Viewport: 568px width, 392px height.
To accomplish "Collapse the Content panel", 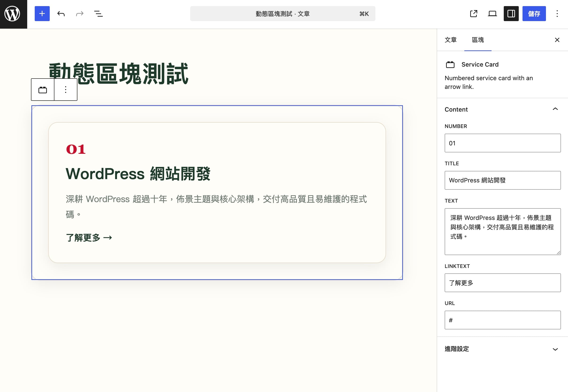I will tap(502, 109).
